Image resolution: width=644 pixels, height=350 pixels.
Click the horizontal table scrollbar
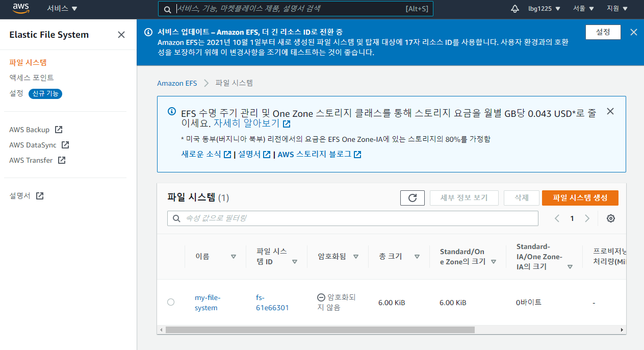point(320,330)
